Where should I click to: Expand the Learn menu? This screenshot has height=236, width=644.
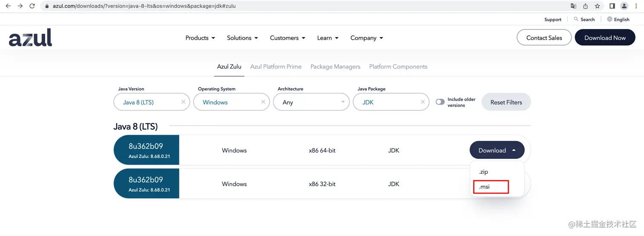tap(328, 38)
